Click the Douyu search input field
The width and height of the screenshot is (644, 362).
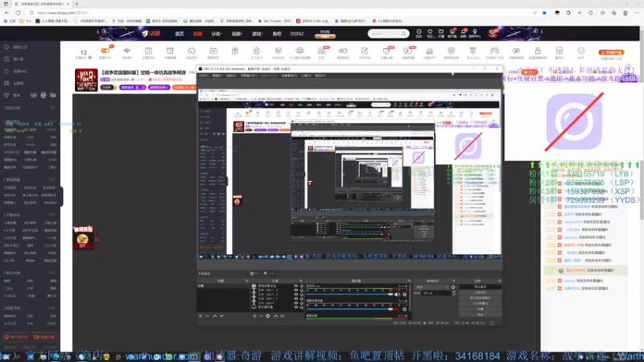[x=386, y=34]
